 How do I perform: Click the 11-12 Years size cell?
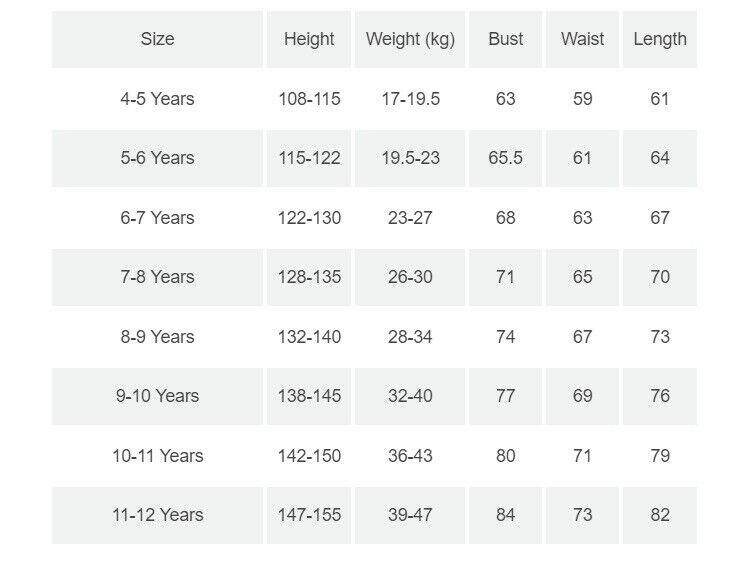(157, 515)
